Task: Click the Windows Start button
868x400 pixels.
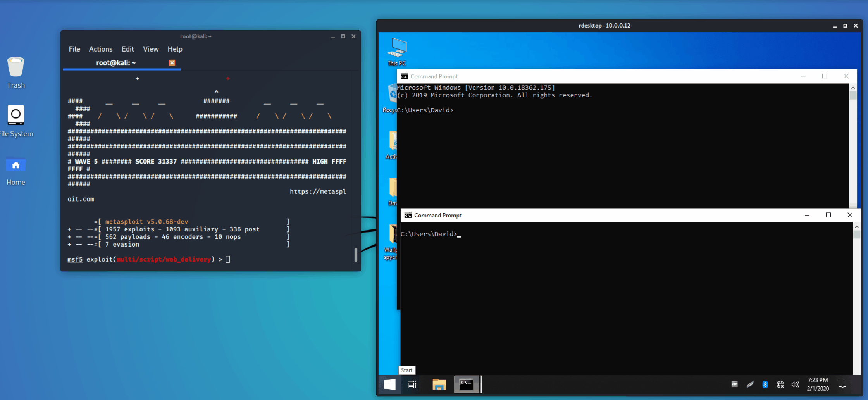Action: coord(389,384)
